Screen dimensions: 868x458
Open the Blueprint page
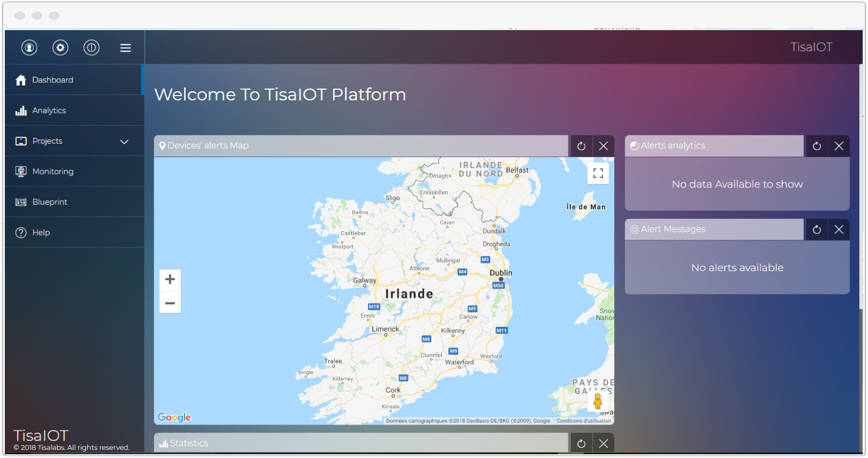click(50, 202)
